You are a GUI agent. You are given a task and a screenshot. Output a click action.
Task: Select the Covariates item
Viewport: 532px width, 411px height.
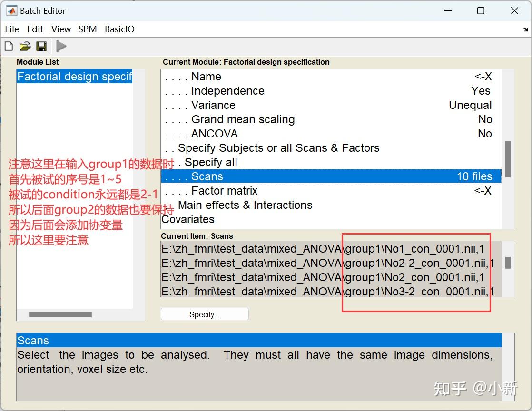click(188, 219)
